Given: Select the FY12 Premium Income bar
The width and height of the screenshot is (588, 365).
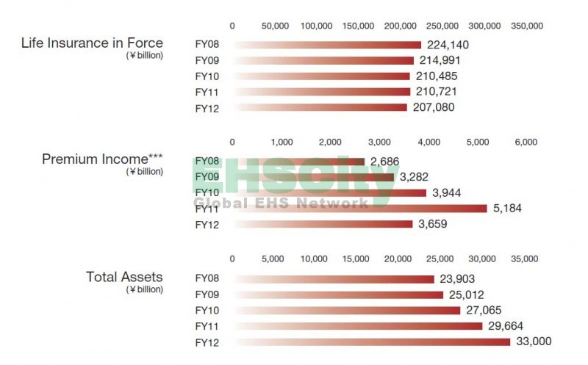Looking at the screenshot, I should click(x=323, y=224).
